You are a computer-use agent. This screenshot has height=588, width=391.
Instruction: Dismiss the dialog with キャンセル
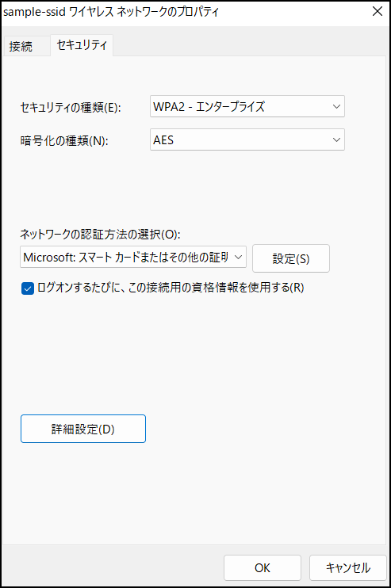click(x=348, y=567)
